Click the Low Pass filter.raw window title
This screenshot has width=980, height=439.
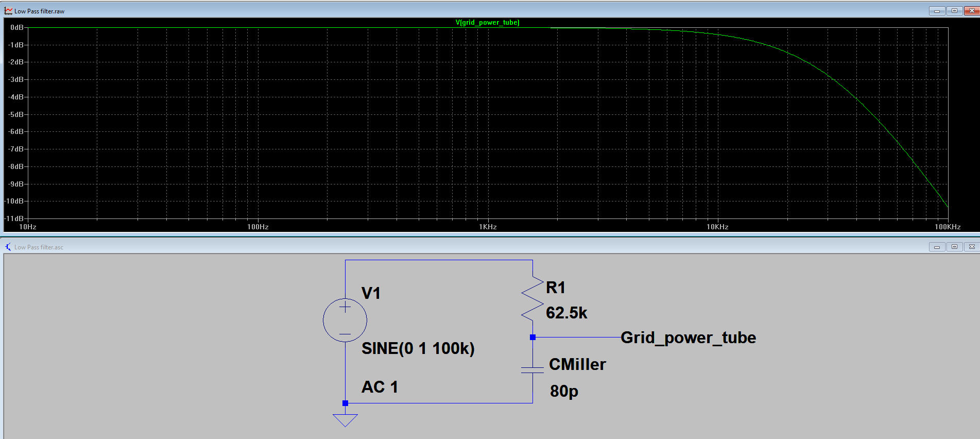tap(39, 11)
